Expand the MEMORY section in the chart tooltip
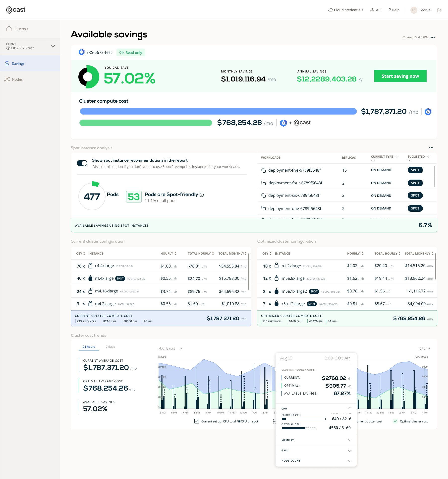Viewport: 448px width, 479px height. 349,440
